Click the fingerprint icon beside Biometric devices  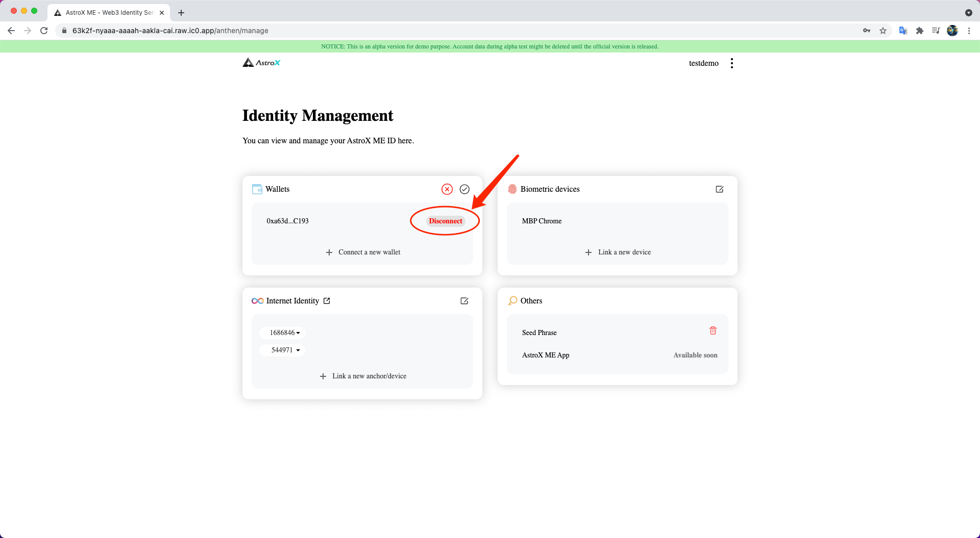click(x=512, y=189)
